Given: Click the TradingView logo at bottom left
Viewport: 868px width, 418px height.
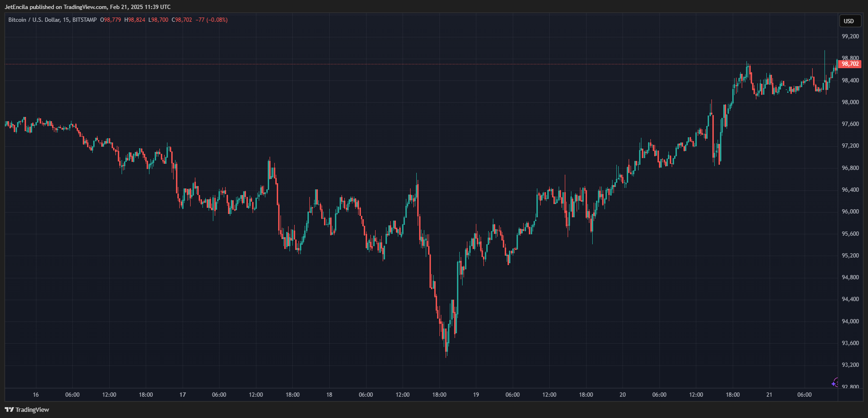Looking at the screenshot, I should tap(27, 409).
